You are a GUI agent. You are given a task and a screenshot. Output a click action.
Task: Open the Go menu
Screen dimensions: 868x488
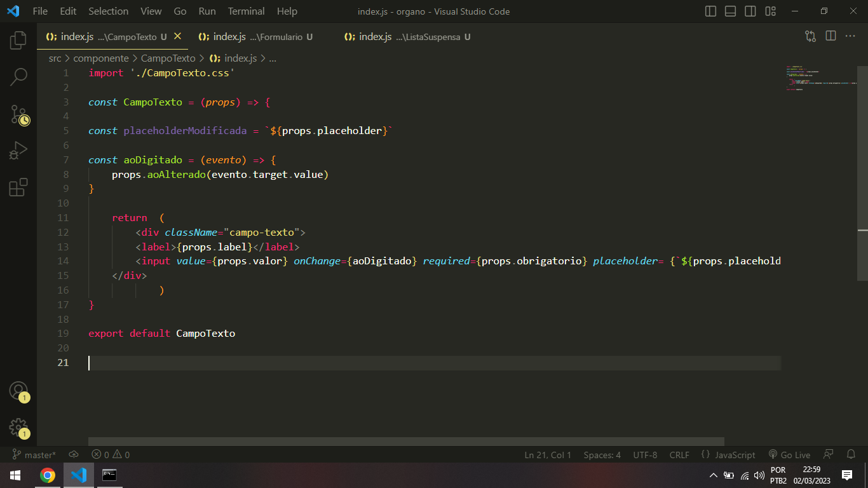pyautogui.click(x=180, y=11)
